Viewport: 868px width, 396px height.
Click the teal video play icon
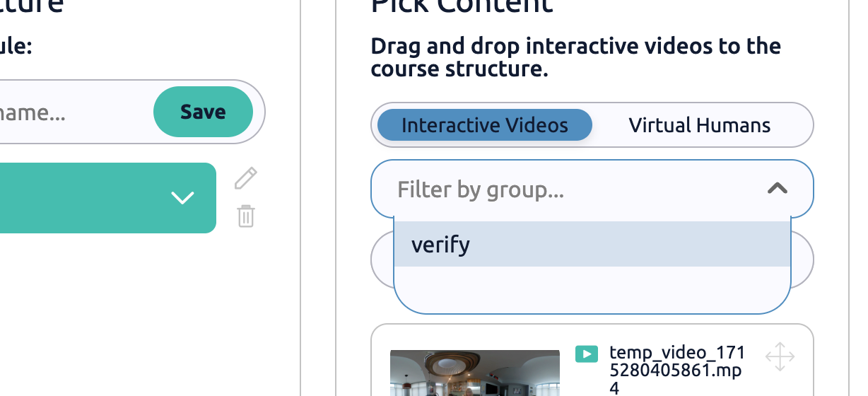(587, 354)
